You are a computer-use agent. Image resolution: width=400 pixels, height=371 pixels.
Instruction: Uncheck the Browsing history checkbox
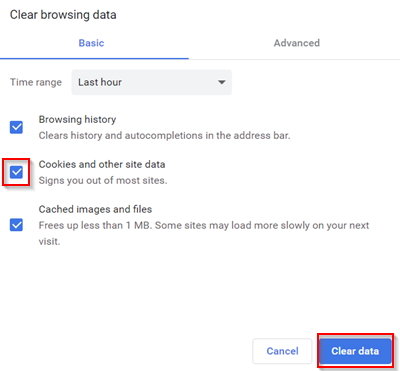coord(16,127)
